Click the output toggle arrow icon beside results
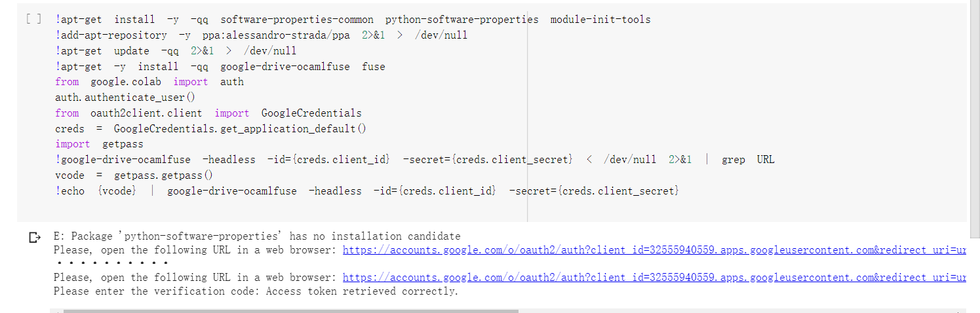Viewport: 980px width, 313px height. coord(35,237)
